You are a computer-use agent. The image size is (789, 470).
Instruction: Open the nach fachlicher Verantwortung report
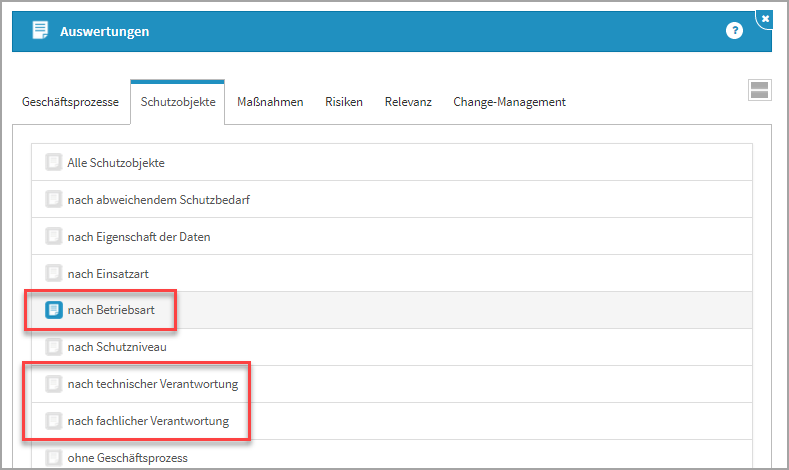click(148, 421)
